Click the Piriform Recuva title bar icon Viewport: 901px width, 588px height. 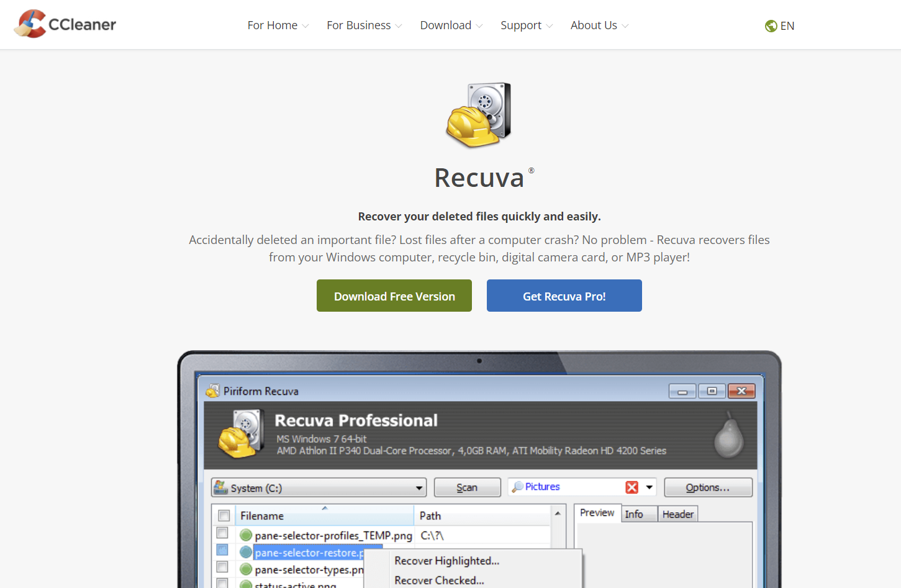click(x=213, y=391)
